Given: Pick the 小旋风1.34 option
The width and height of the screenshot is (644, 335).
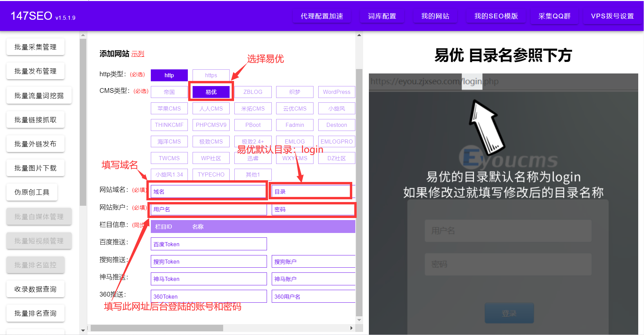Looking at the screenshot, I should (169, 174).
